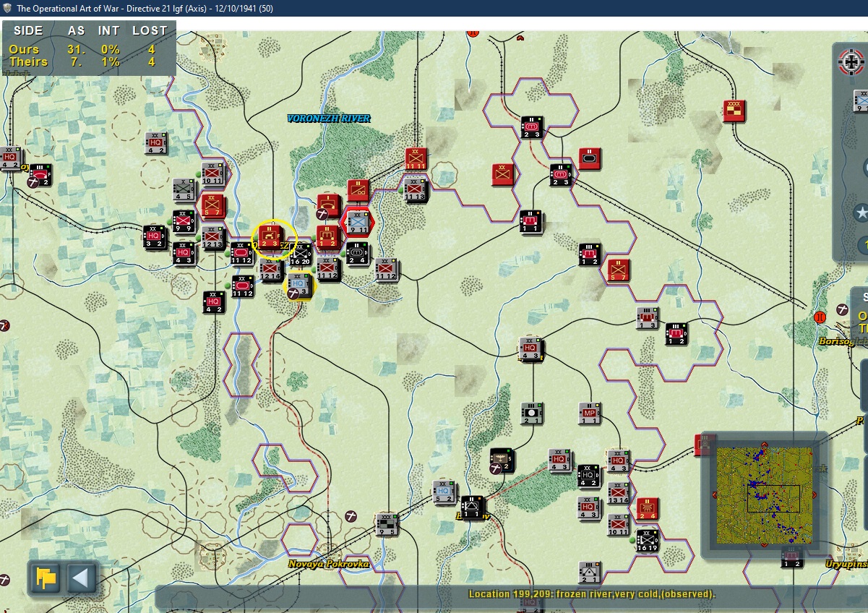Select the red enemy 11-11 infantry division
This screenshot has height=613, width=868.
coord(416,158)
